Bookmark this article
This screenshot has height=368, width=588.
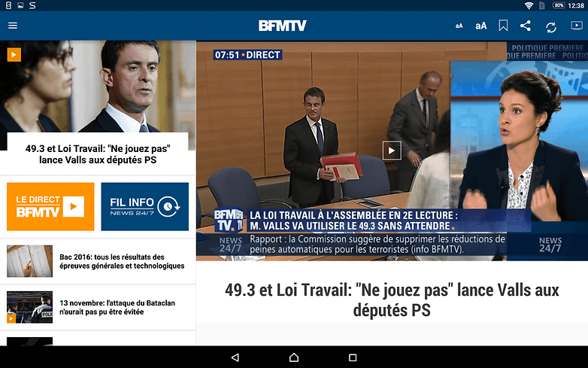(x=503, y=26)
